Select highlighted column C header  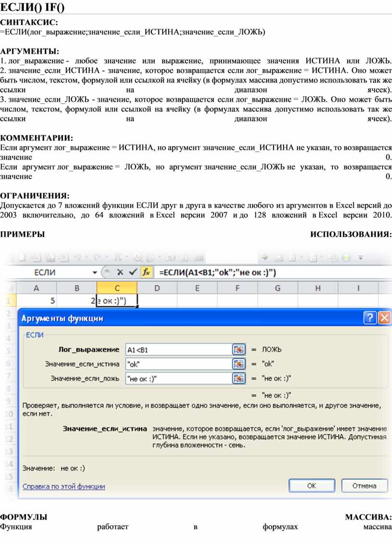(117, 288)
